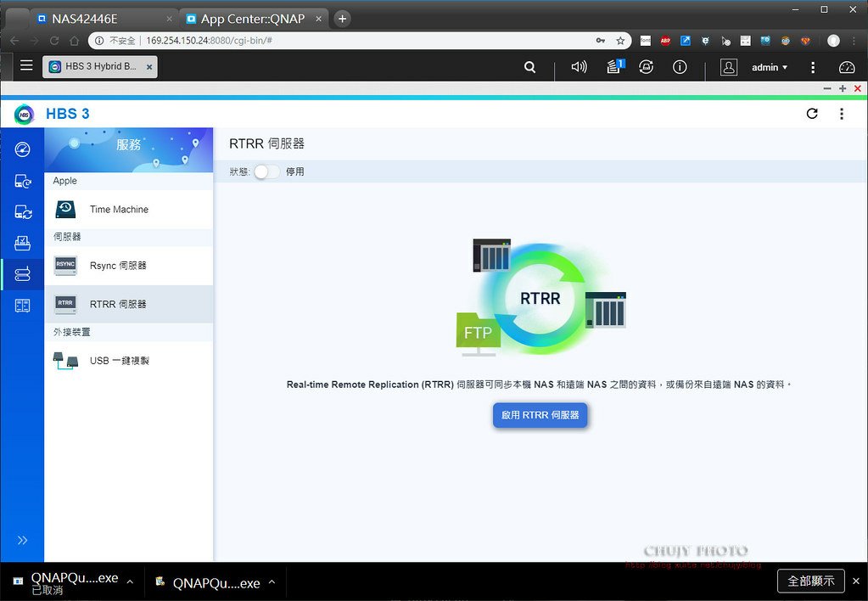
Task: Open the HBS 3 more options menu
Action: [x=842, y=114]
